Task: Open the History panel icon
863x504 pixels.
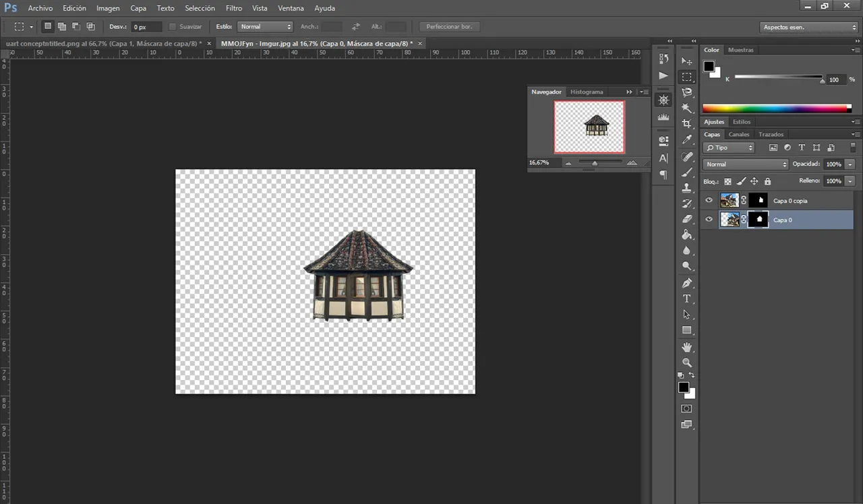Action: click(663, 59)
